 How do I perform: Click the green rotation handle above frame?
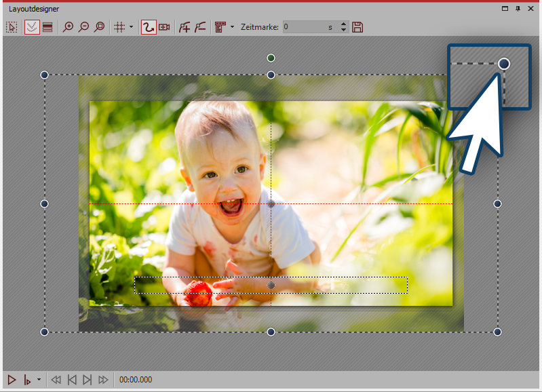[x=271, y=58]
